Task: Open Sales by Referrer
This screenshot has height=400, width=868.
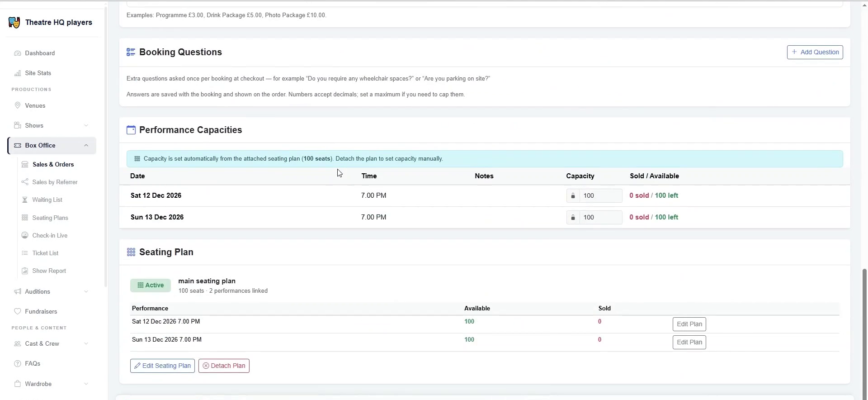Action: [55, 182]
